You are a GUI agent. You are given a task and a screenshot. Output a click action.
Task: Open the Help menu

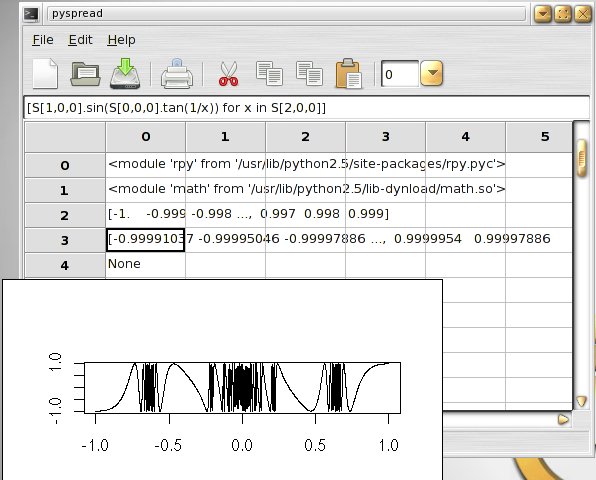121,40
